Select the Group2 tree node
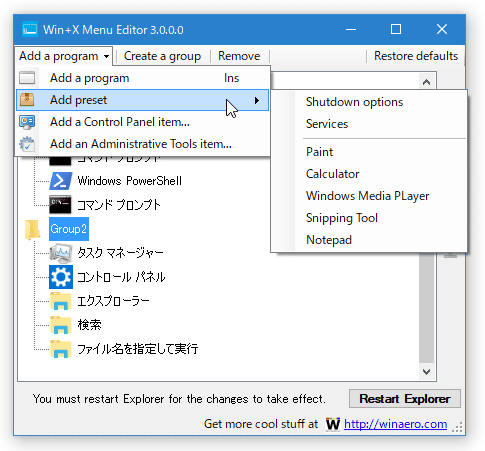This screenshot has width=485, height=451. coord(69,229)
